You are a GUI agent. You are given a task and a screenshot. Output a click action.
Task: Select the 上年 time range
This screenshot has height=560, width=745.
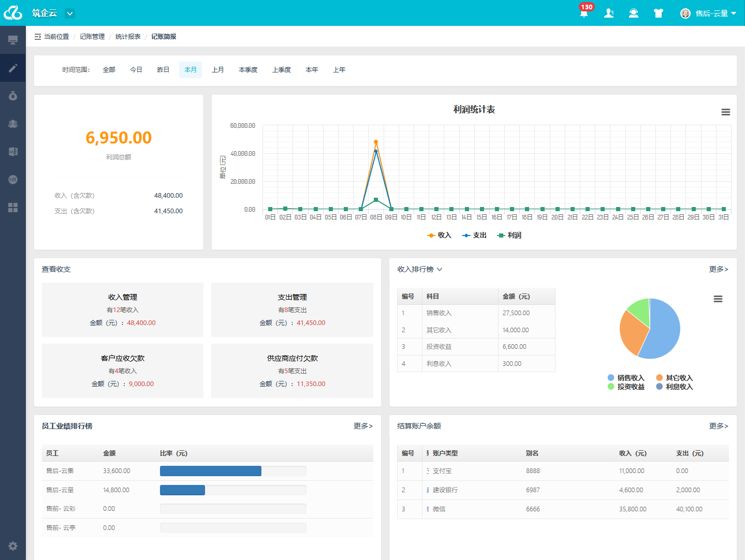[x=339, y=70]
